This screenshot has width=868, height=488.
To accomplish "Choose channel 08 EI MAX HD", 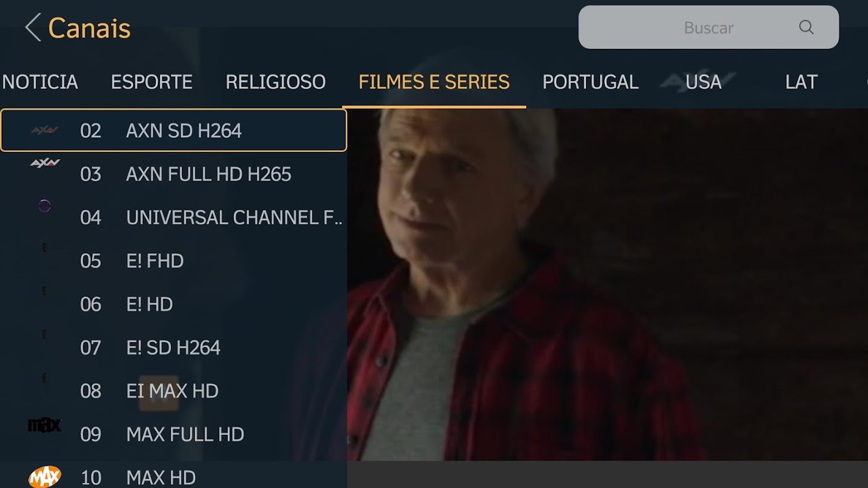I will pyautogui.click(x=173, y=390).
